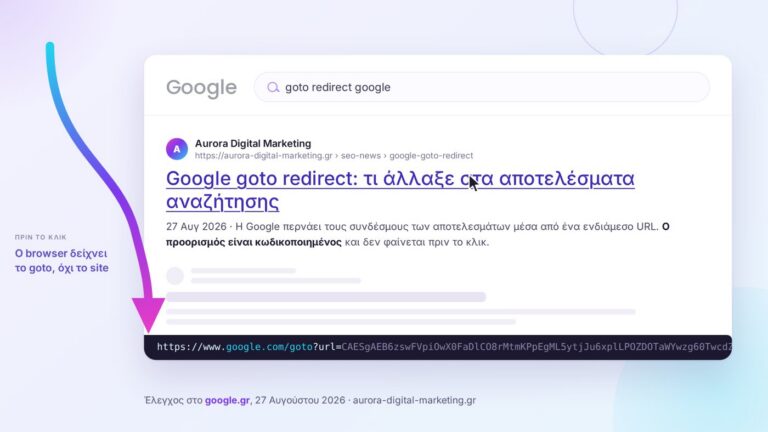768x432 pixels.
Task: Click the placeholder second result grey favicon
Action: pyautogui.click(x=175, y=276)
